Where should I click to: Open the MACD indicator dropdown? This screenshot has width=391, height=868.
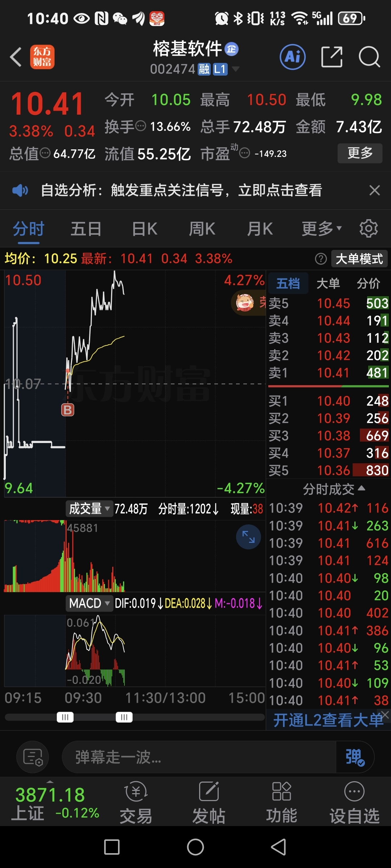point(89,603)
